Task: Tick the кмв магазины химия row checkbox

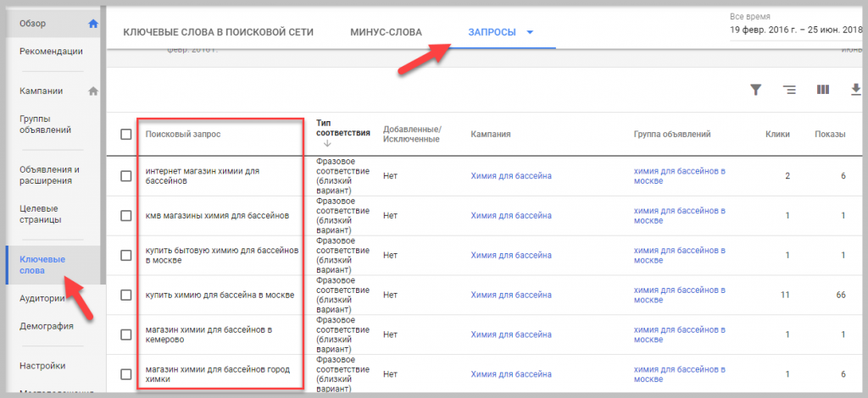Action: coord(126,216)
